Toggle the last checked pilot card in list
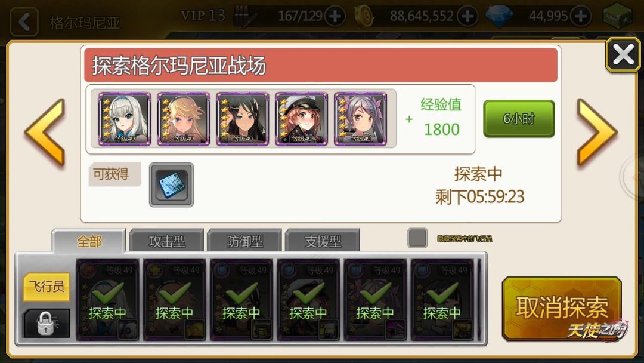 point(442,299)
